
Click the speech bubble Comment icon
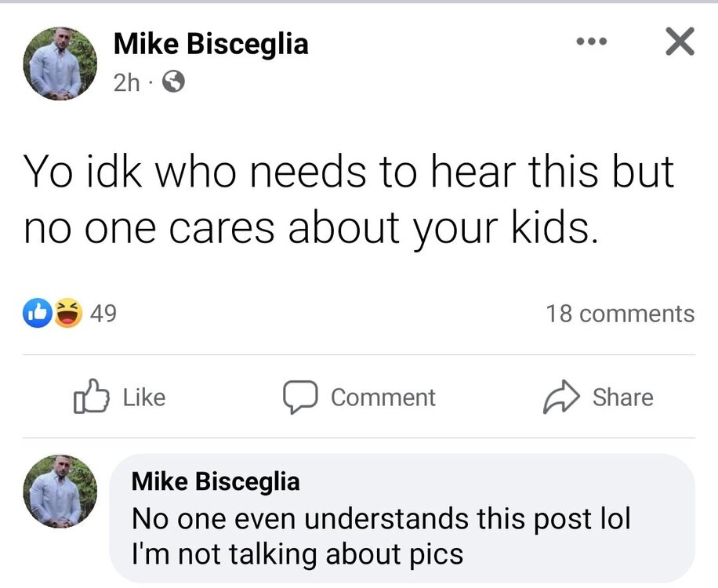[298, 397]
